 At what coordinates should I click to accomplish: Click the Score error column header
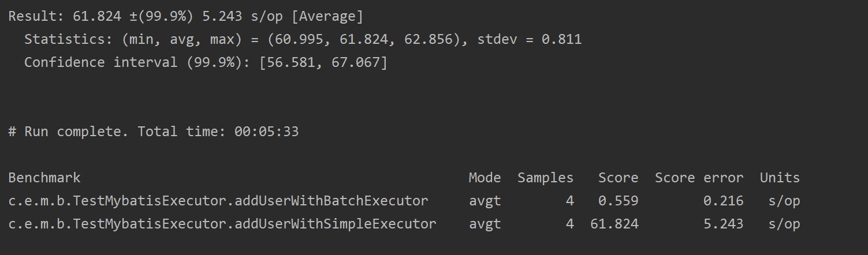[699, 178]
